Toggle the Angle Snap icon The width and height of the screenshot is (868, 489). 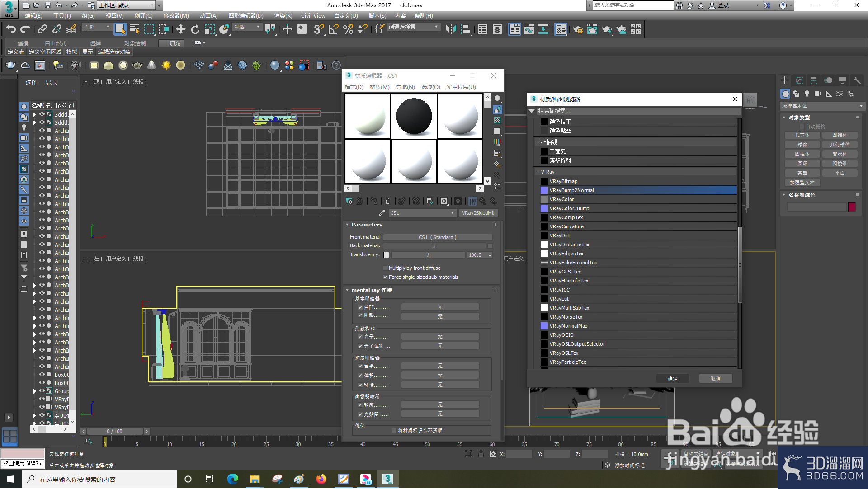[x=333, y=29]
